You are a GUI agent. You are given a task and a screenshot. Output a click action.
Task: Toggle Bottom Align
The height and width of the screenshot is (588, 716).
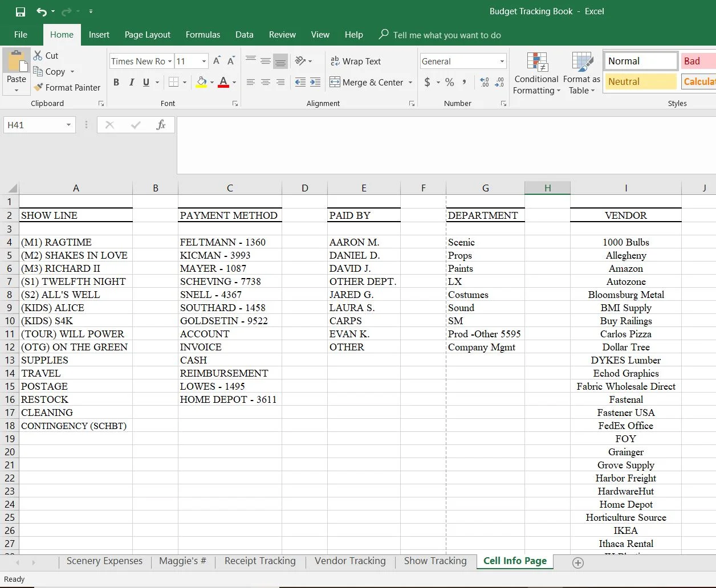[x=280, y=61]
